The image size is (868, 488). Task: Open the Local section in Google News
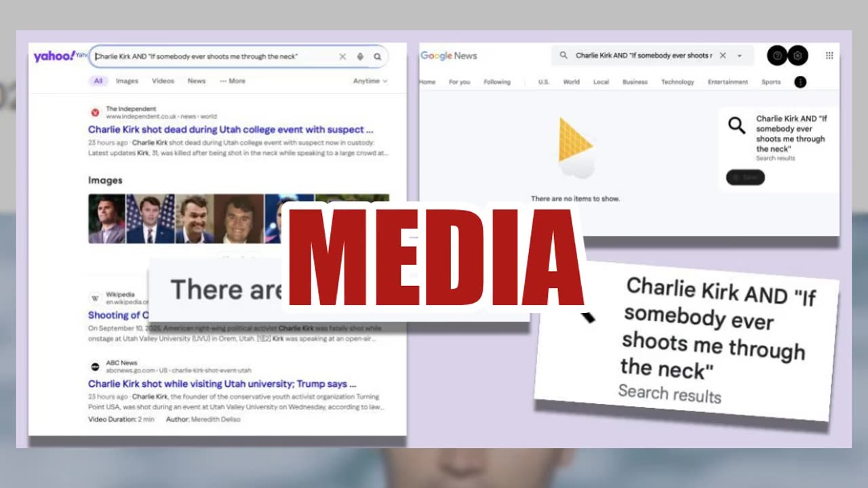pos(601,82)
